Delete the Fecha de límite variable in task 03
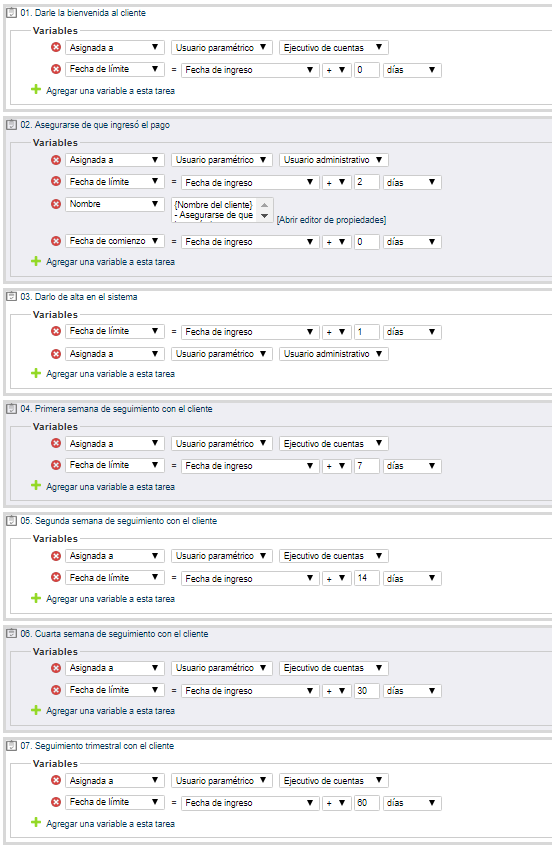 56,331
